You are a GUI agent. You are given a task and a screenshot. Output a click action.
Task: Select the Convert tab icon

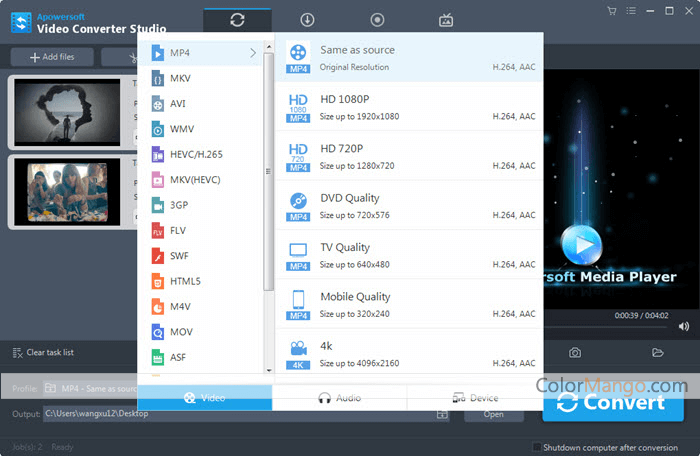coord(237,19)
